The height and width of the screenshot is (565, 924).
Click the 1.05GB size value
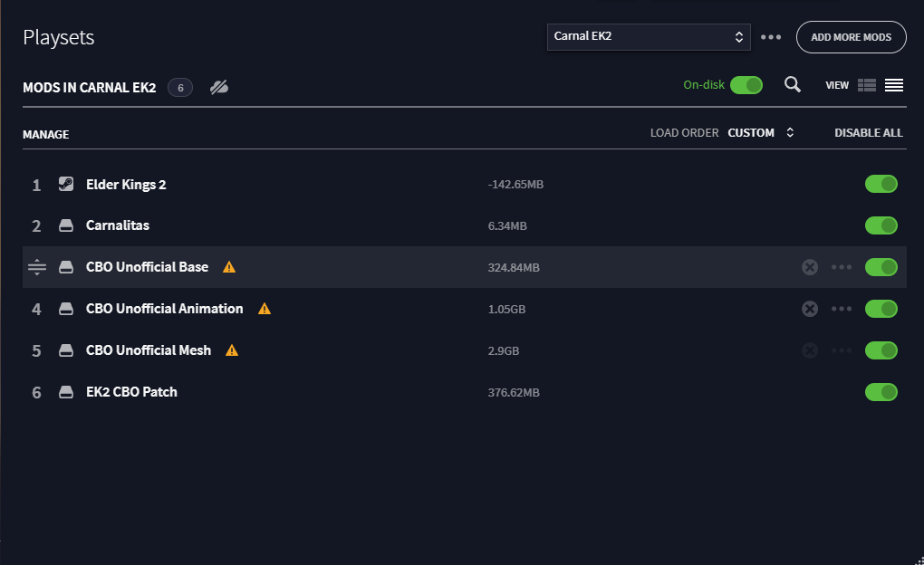(x=506, y=310)
